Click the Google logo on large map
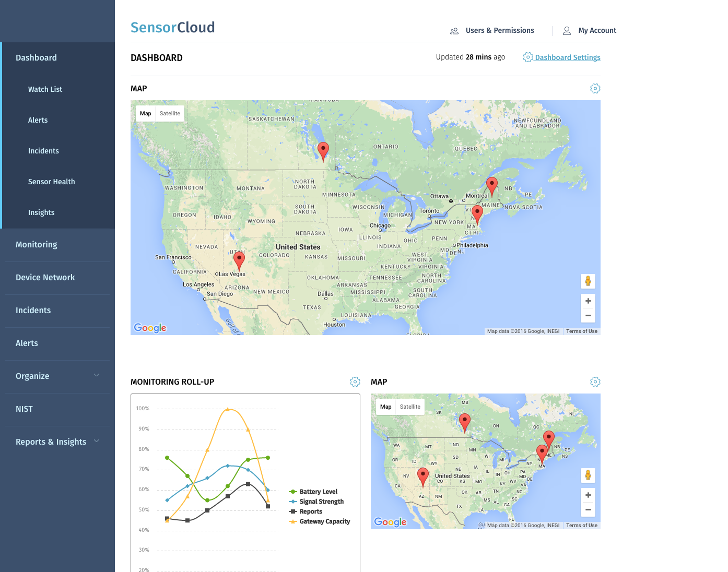 pos(150,328)
